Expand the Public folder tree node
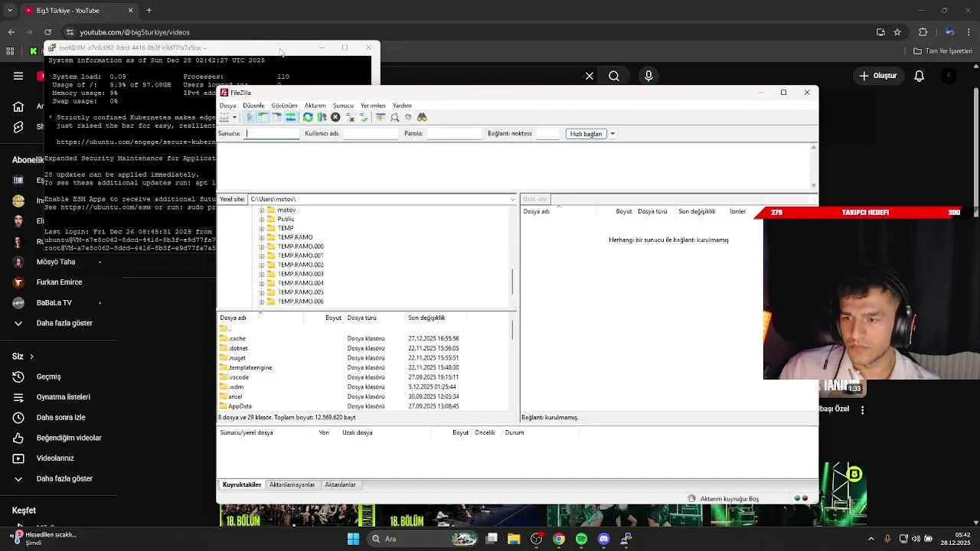This screenshot has height=551, width=980. tap(262, 219)
